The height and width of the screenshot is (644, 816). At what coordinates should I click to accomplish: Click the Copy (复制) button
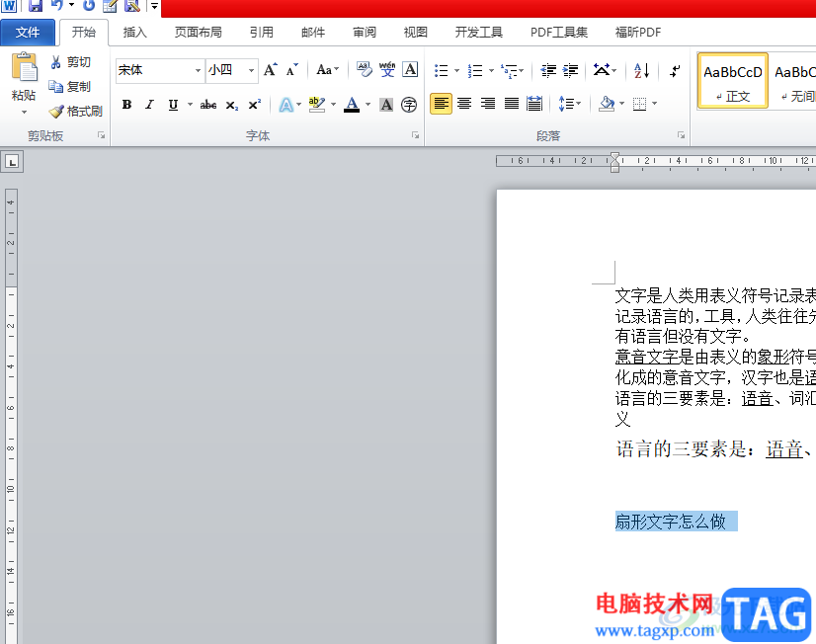[71, 86]
